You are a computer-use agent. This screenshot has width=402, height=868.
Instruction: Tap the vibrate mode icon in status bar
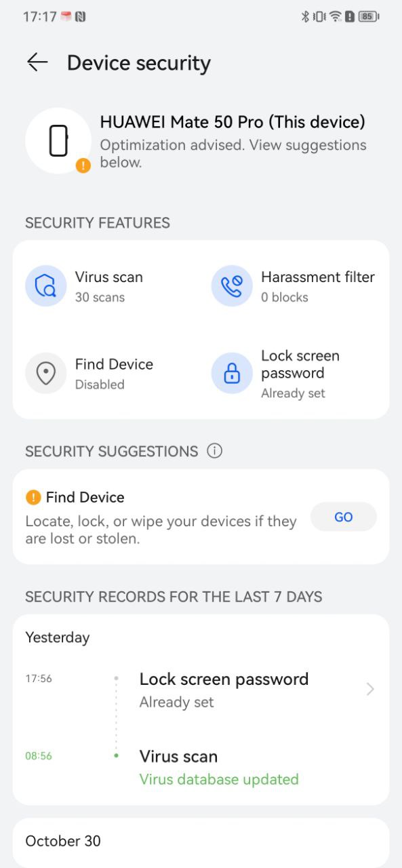click(319, 16)
